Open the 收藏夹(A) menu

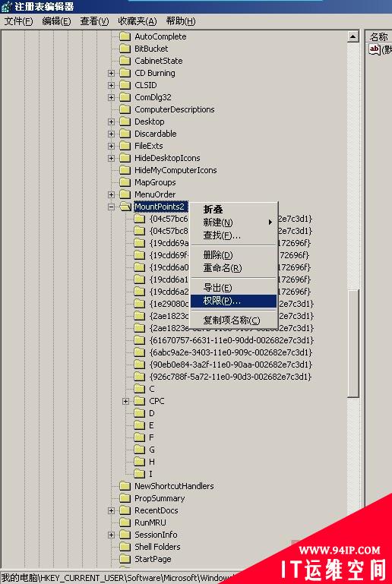click(x=138, y=21)
